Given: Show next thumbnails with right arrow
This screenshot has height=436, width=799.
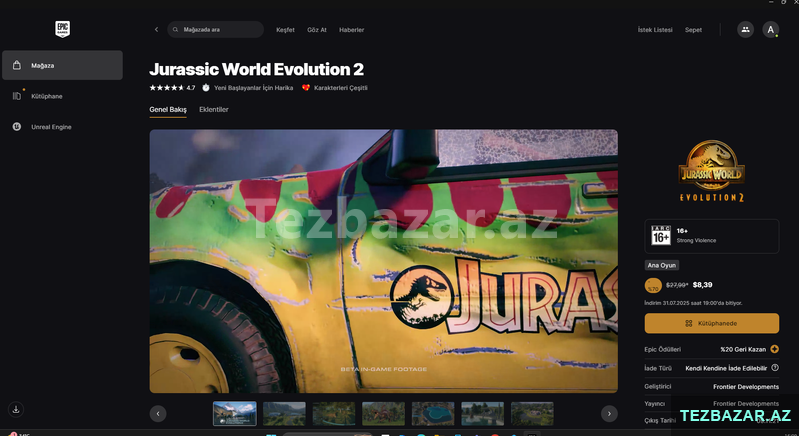Looking at the screenshot, I should 609,414.
